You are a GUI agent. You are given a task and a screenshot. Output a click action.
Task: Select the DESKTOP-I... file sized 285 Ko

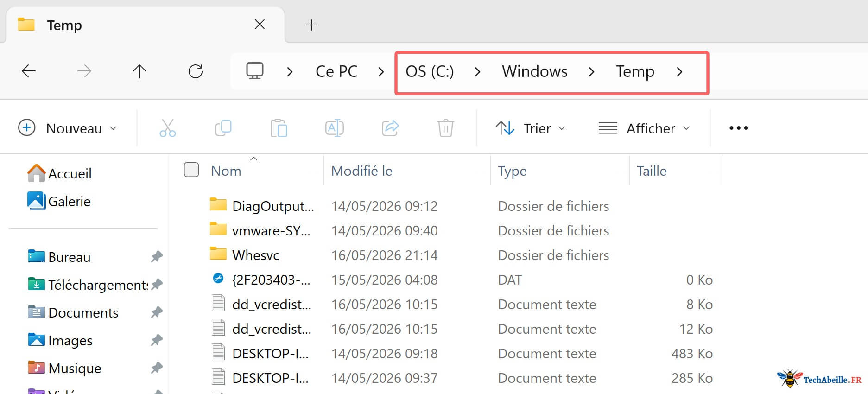(270, 378)
